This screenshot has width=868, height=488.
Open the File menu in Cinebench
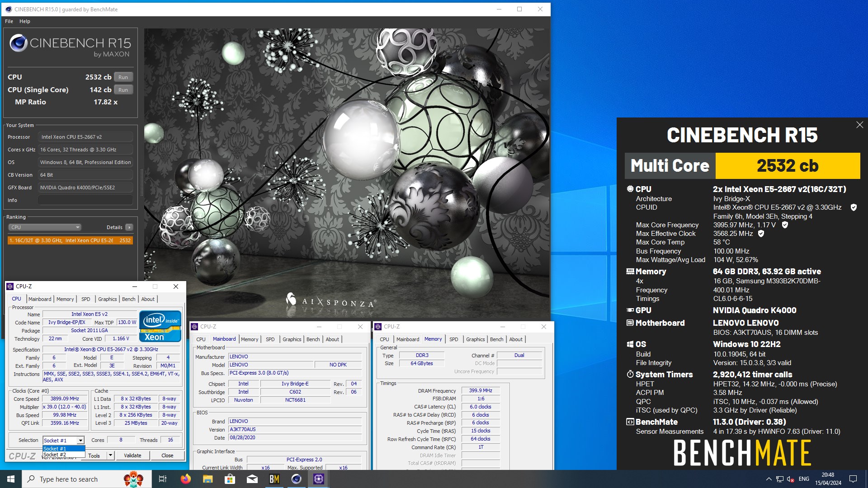click(9, 21)
